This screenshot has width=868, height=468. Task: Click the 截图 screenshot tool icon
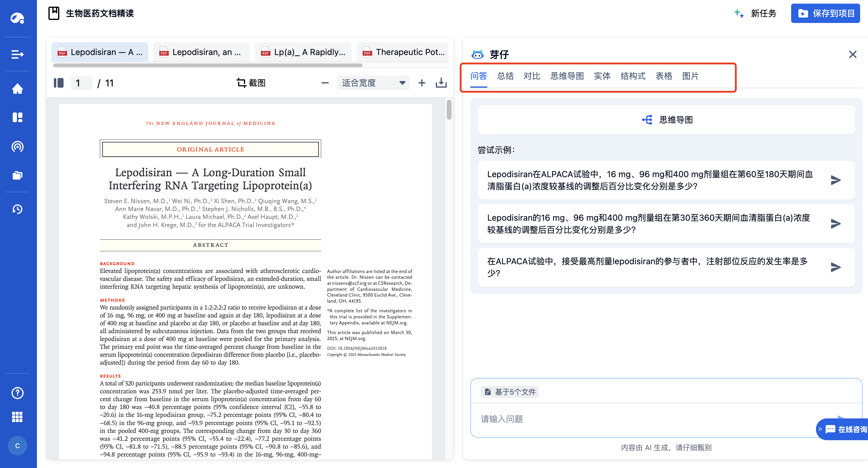(241, 83)
